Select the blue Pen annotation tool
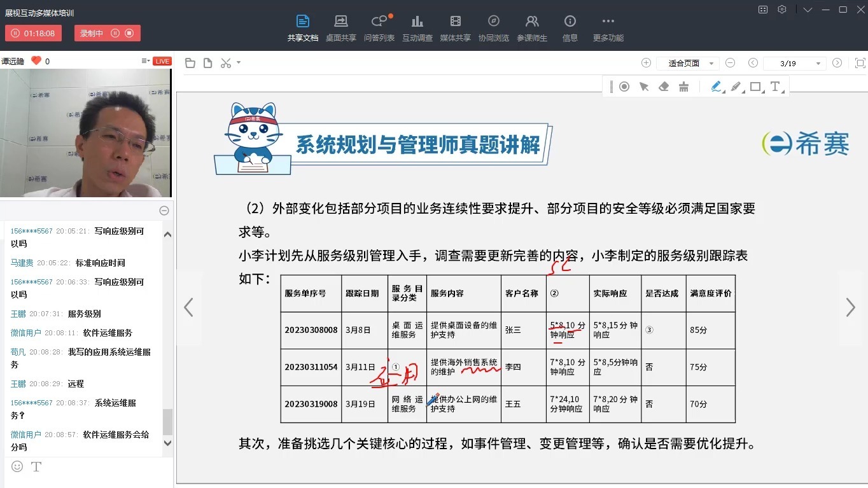 pyautogui.click(x=715, y=86)
